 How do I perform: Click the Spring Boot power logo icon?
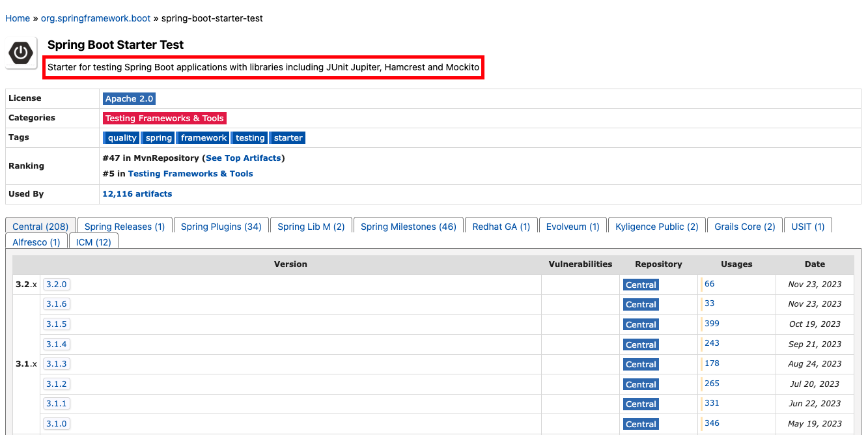pos(21,53)
